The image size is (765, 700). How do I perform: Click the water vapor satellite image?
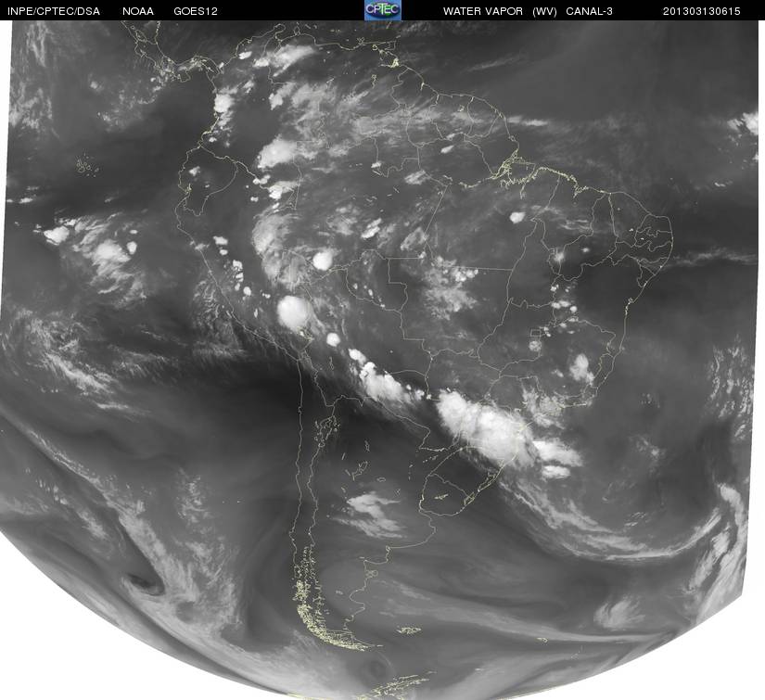378,360
